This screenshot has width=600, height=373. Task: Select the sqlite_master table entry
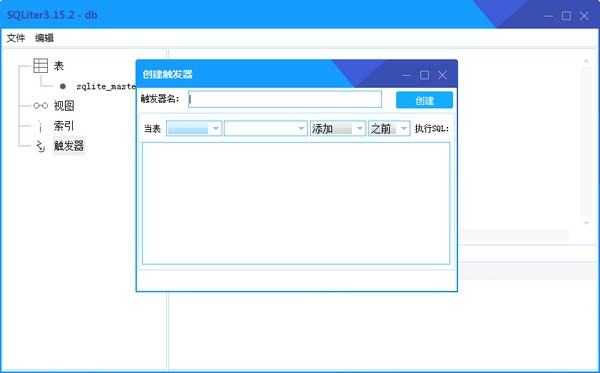coord(106,86)
